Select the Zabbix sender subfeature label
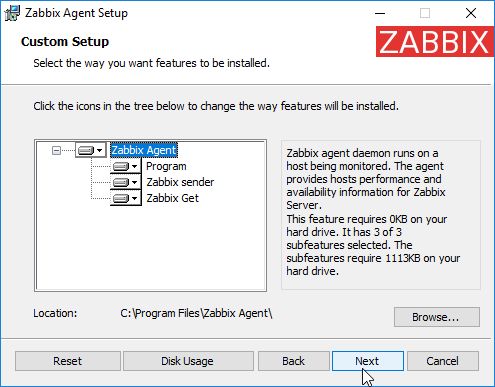The width and height of the screenshot is (495, 387). [180, 182]
